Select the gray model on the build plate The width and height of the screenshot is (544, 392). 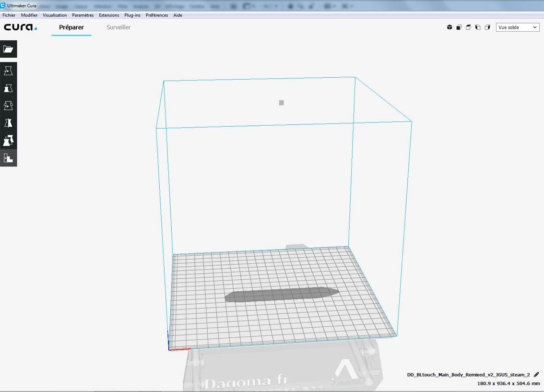coord(282,295)
